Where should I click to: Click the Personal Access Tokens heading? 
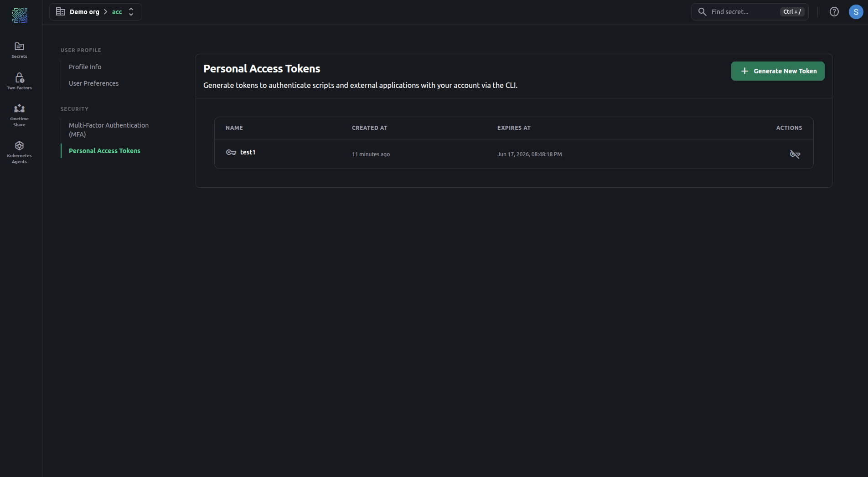(x=262, y=69)
